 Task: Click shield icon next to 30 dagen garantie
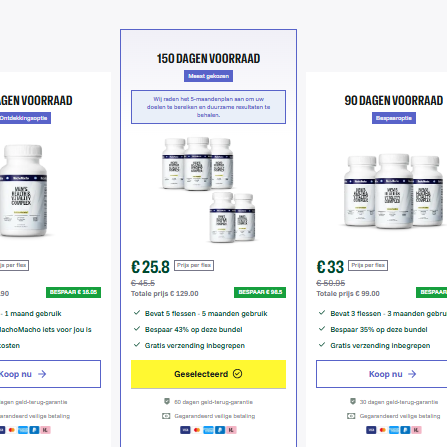(352, 401)
